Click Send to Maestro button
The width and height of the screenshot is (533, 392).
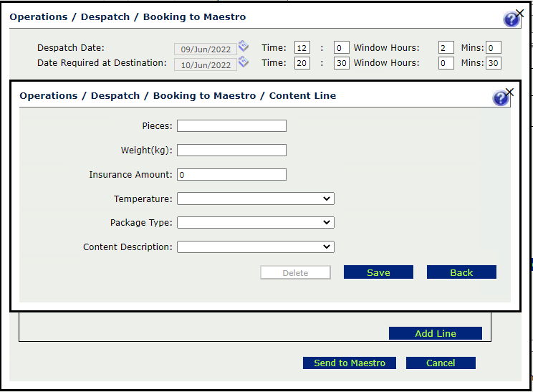pos(350,363)
